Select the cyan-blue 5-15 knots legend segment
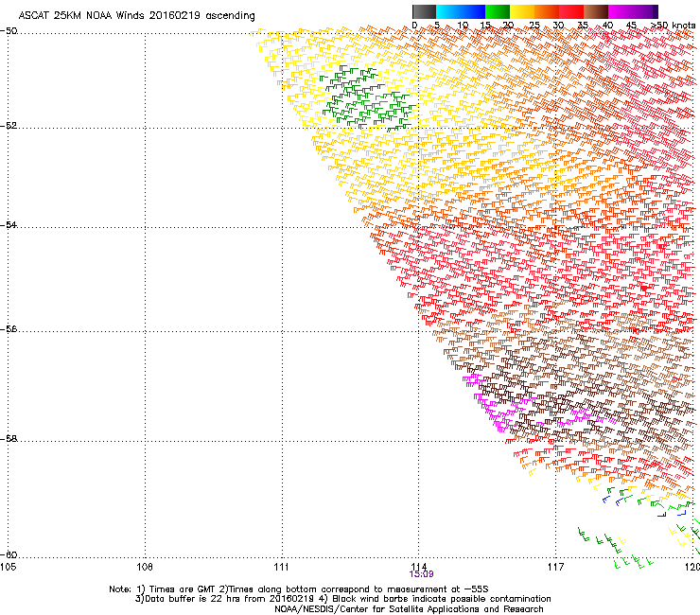This screenshot has height=615, width=700. click(461, 11)
